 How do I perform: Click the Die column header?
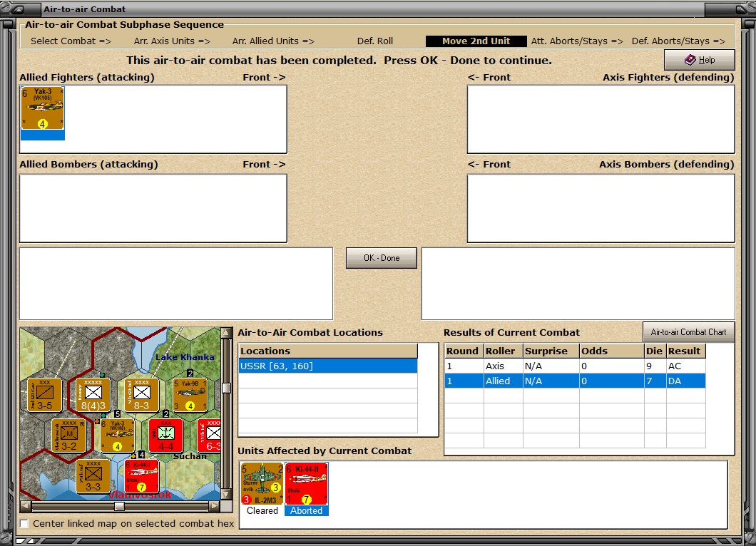point(655,351)
